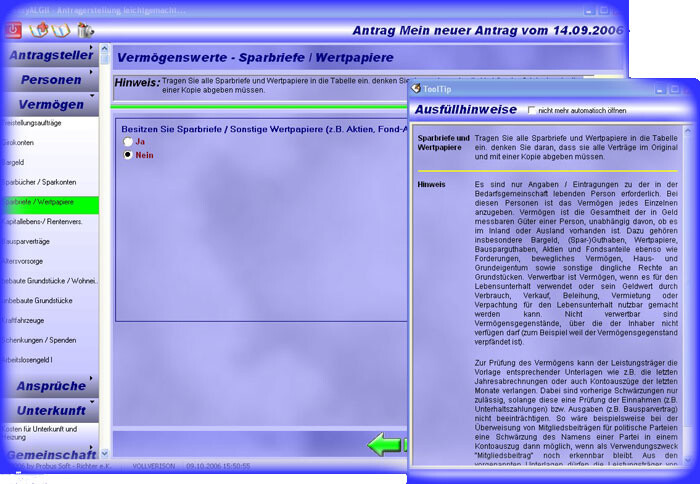Image resolution: width=700 pixels, height=484 pixels.
Task: Open Altersvorsorge entry
Action: (23, 261)
